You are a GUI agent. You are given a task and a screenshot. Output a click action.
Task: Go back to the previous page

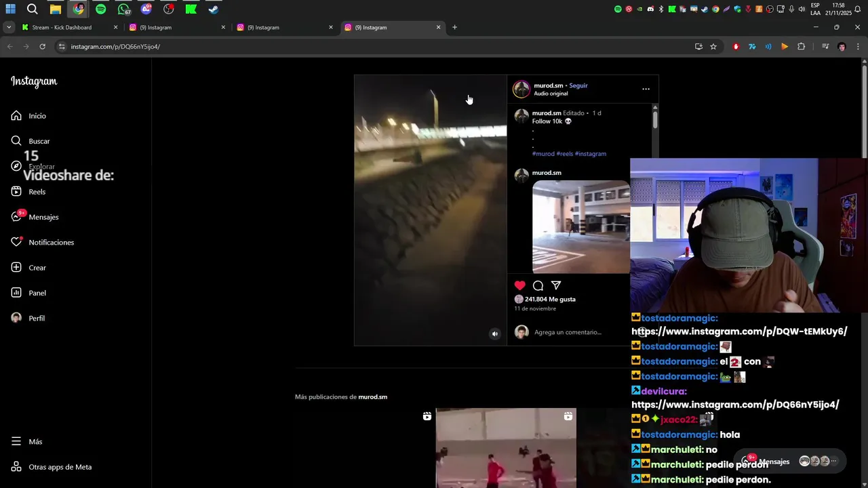(x=9, y=47)
